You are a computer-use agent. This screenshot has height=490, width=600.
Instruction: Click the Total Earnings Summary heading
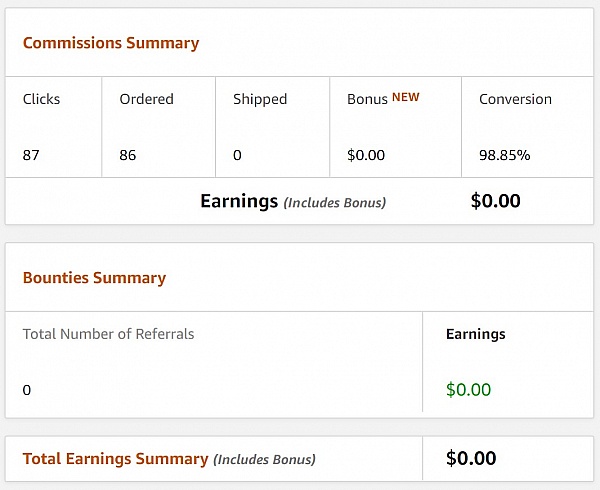click(169, 459)
